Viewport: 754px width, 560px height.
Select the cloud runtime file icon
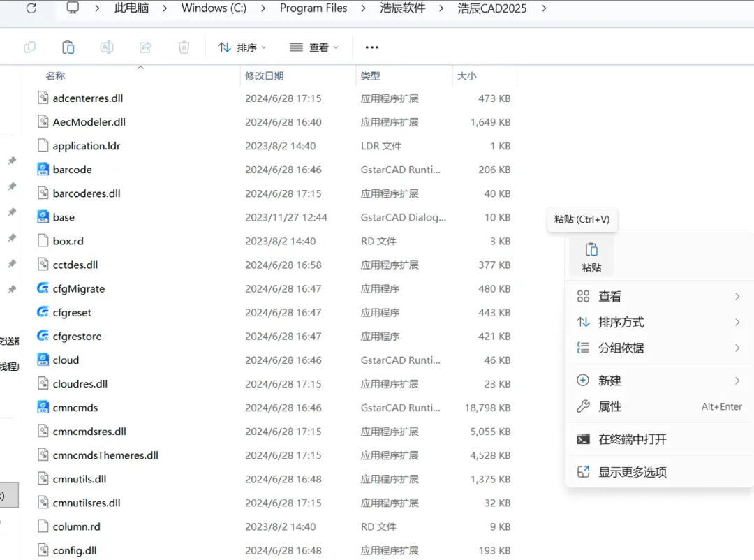[x=43, y=360]
